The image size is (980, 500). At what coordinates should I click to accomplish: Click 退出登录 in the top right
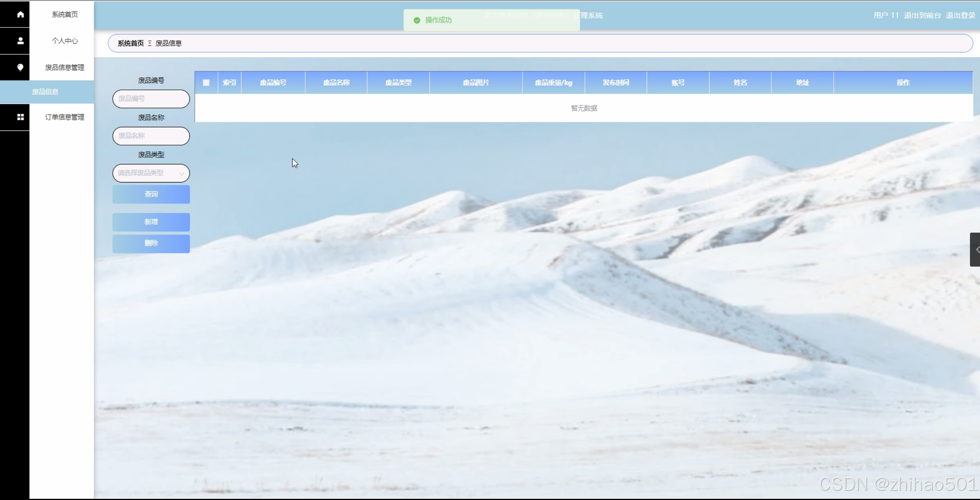tap(960, 15)
